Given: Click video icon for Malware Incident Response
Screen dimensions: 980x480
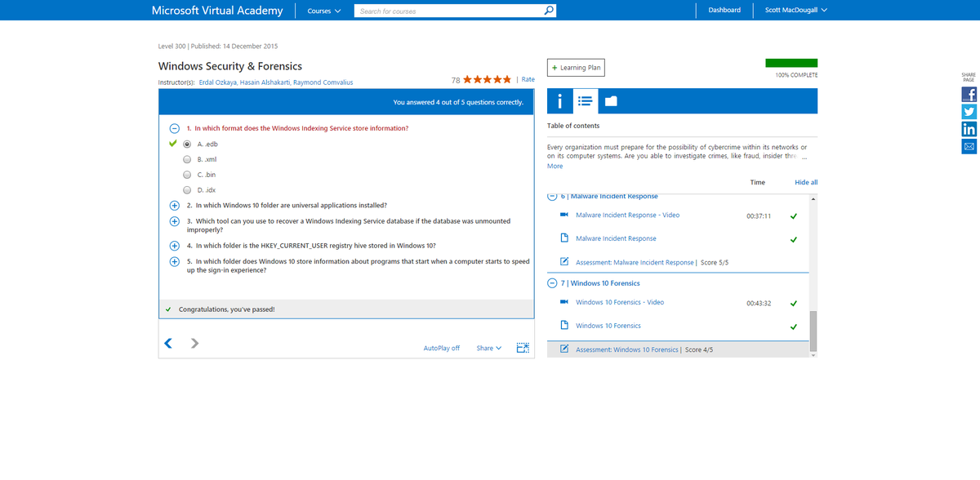Looking at the screenshot, I should tap(563, 215).
